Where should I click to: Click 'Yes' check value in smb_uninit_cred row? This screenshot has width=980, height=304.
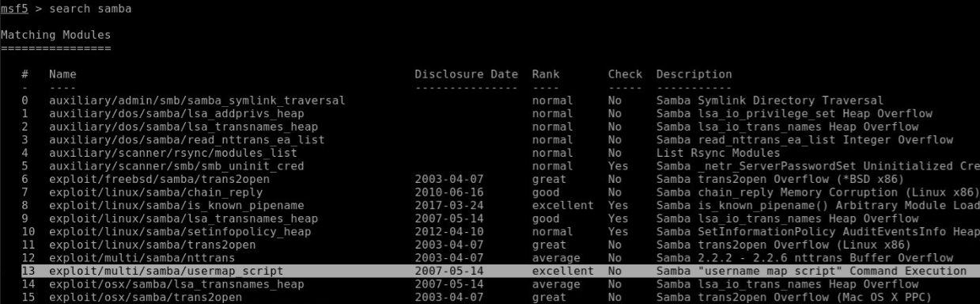[618, 165]
